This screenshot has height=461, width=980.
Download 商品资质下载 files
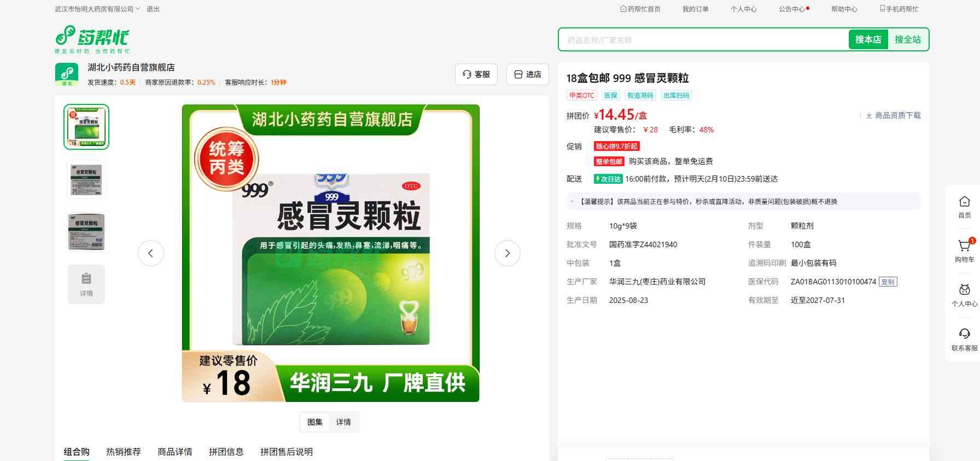tap(893, 115)
